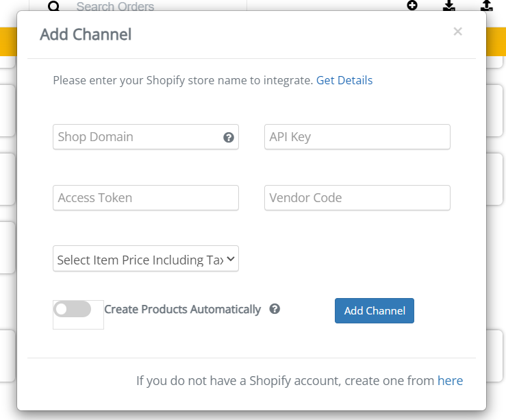Open Select Item Price Including Tax dropdown
Image resolution: width=506 pixels, height=420 pixels.
(146, 258)
